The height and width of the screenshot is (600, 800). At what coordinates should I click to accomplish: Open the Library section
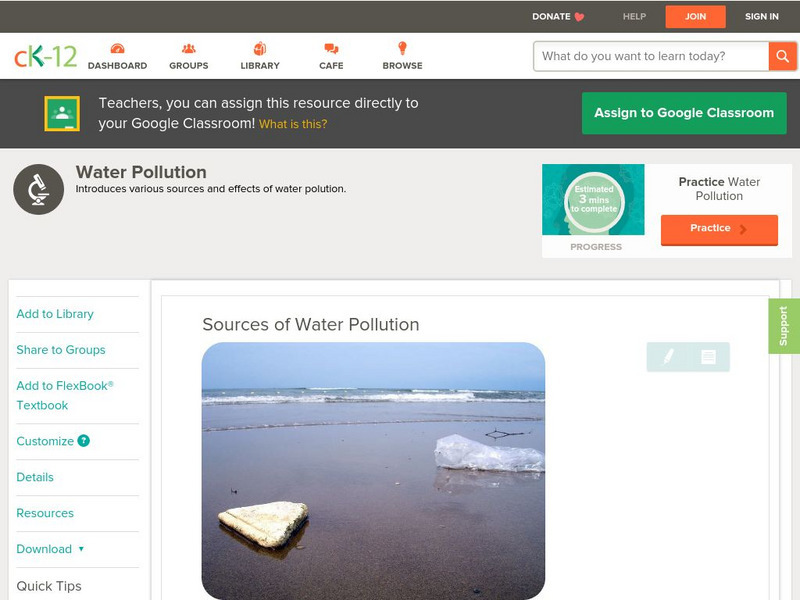(x=259, y=55)
